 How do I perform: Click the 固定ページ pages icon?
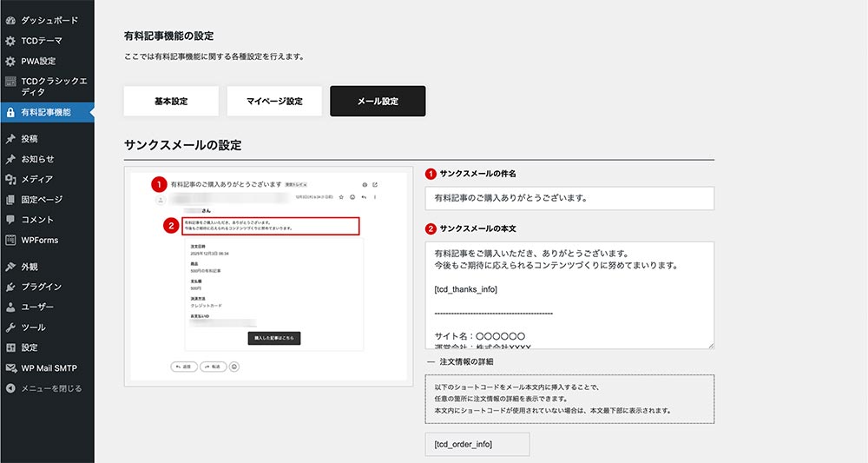point(10,200)
